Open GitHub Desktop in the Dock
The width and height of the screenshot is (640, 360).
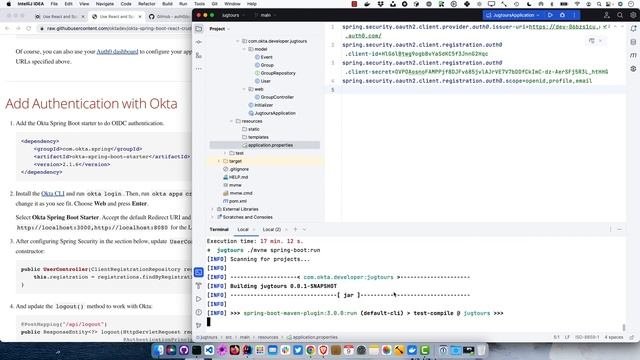coord(184,350)
